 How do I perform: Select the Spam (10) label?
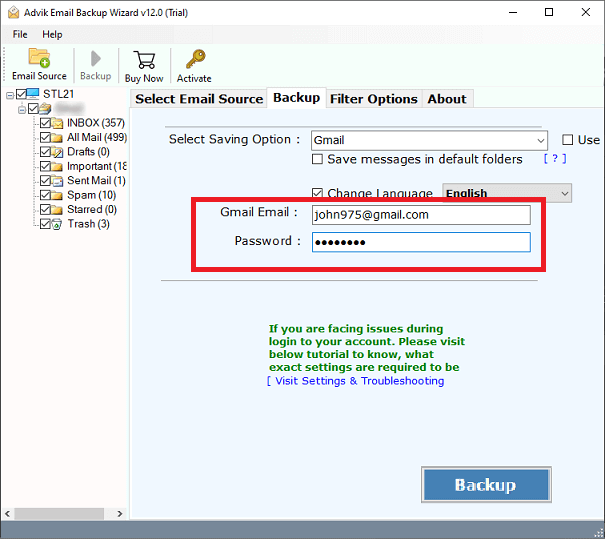point(91,195)
